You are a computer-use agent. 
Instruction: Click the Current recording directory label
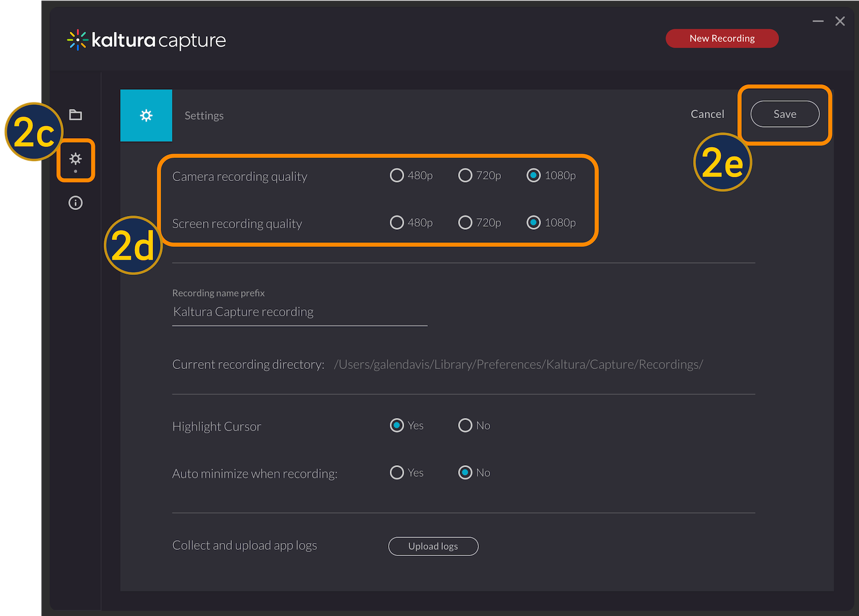(x=248, y=365)
